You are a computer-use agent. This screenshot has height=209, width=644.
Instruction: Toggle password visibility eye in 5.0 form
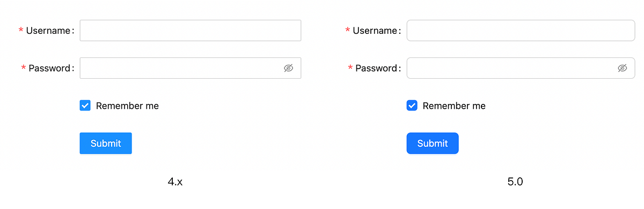click(623, 68)
